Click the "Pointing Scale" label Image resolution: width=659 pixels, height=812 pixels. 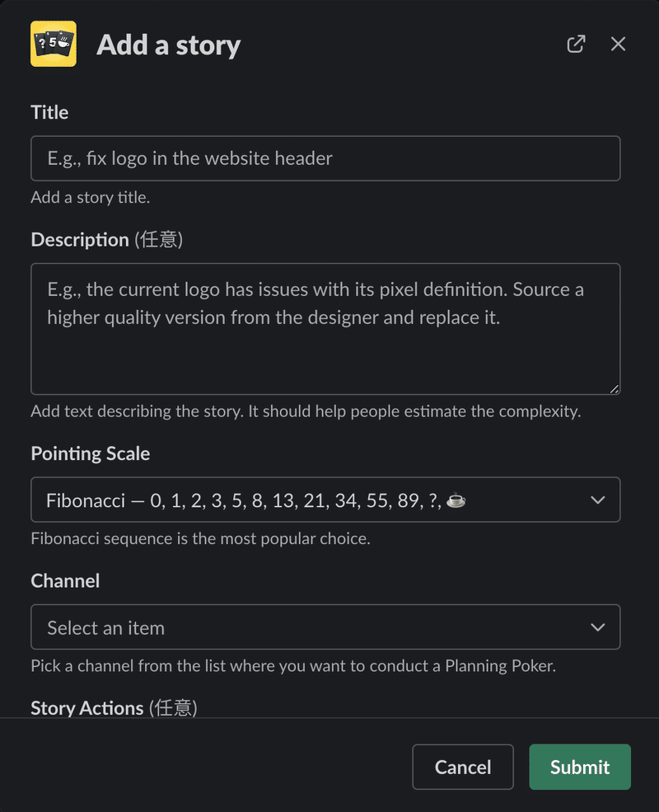point(91,453)
